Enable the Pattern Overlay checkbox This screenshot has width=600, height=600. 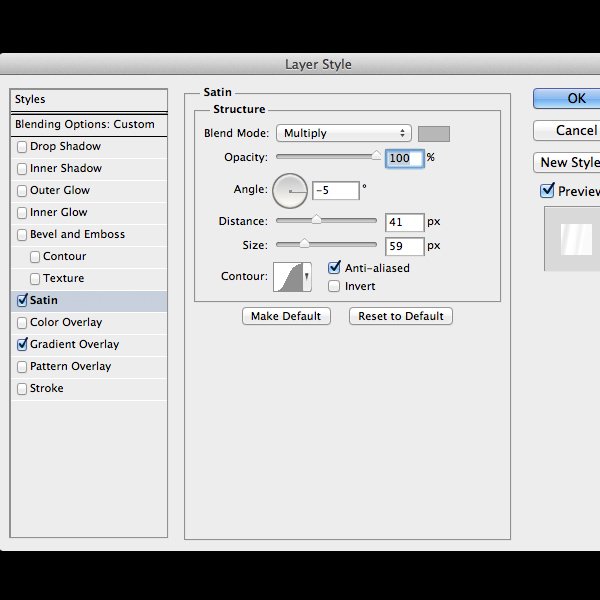point(22,367)
